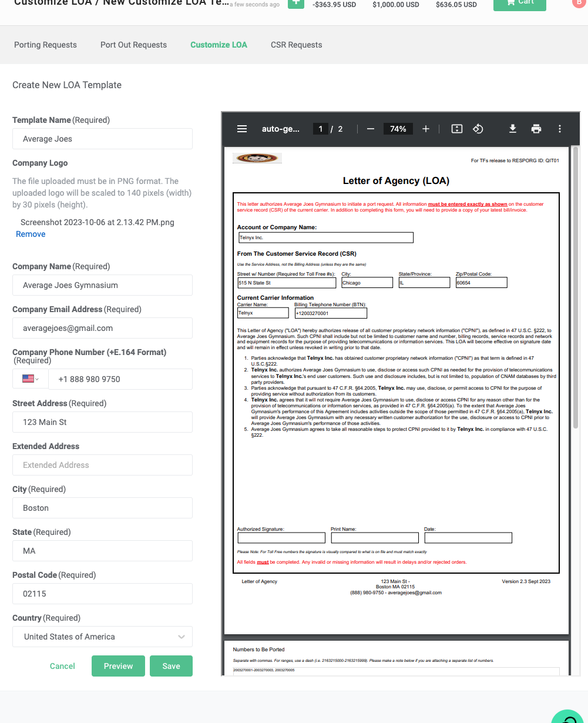
Task: Click the Create New LOA Template heading
Action: pos(67,85)
